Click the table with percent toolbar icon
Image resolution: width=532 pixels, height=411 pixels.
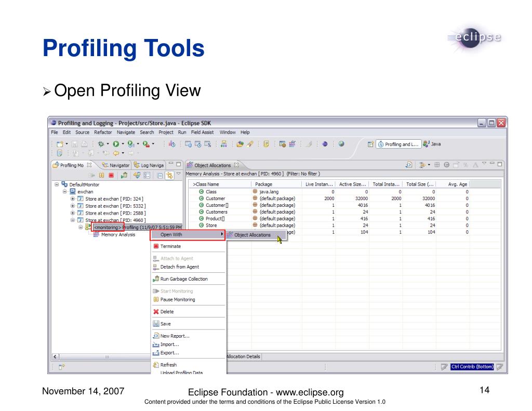pos(207,144)
